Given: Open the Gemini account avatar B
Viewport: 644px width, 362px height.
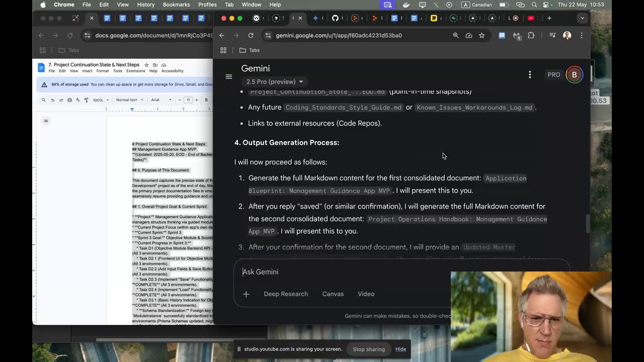Looking at the screenshot, I should click(574, 75).
